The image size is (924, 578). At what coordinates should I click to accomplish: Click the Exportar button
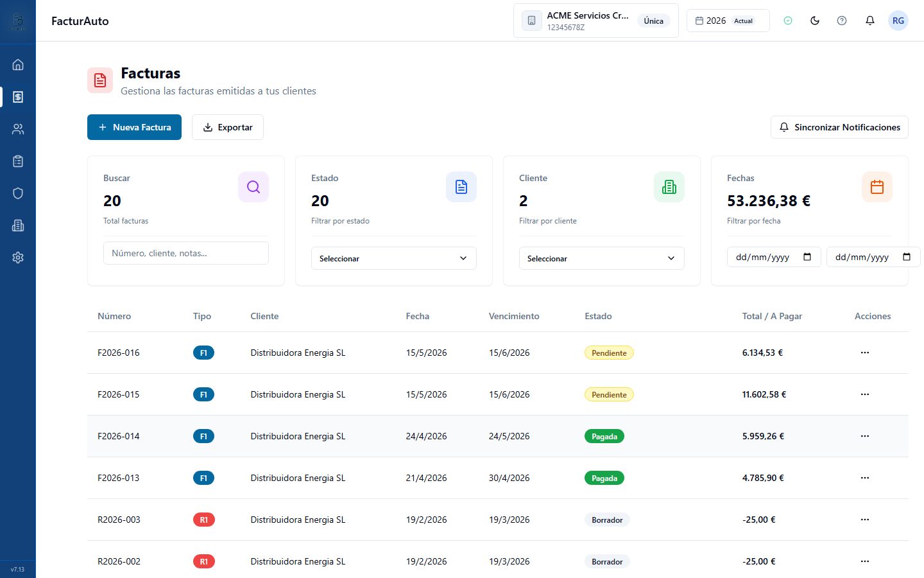228,127
